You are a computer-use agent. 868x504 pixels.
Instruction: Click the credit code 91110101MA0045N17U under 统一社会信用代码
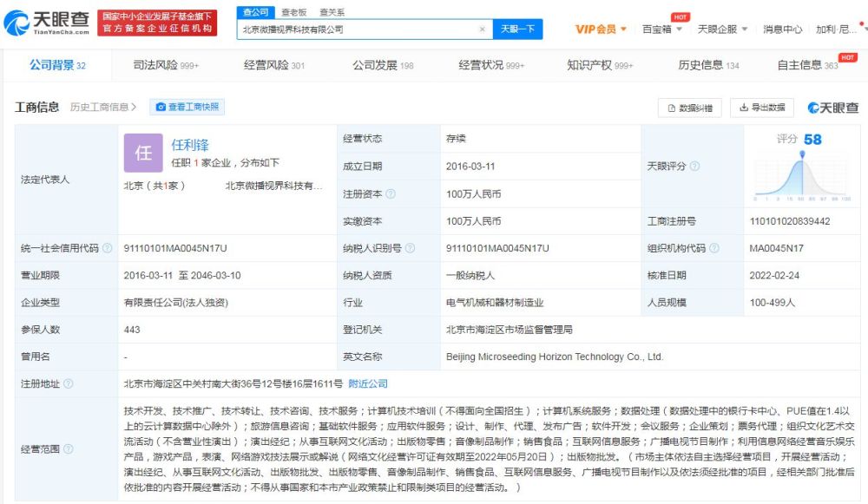tap(175, 248)
